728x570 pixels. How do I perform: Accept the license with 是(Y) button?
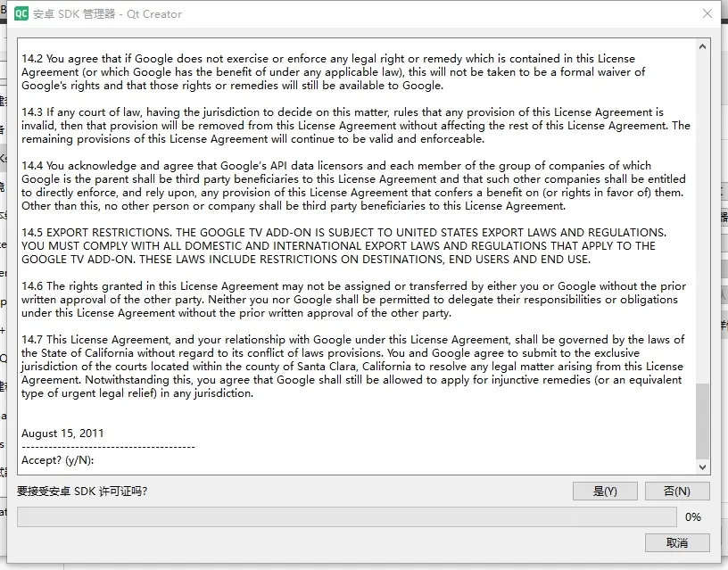click(x=604, y=492)
